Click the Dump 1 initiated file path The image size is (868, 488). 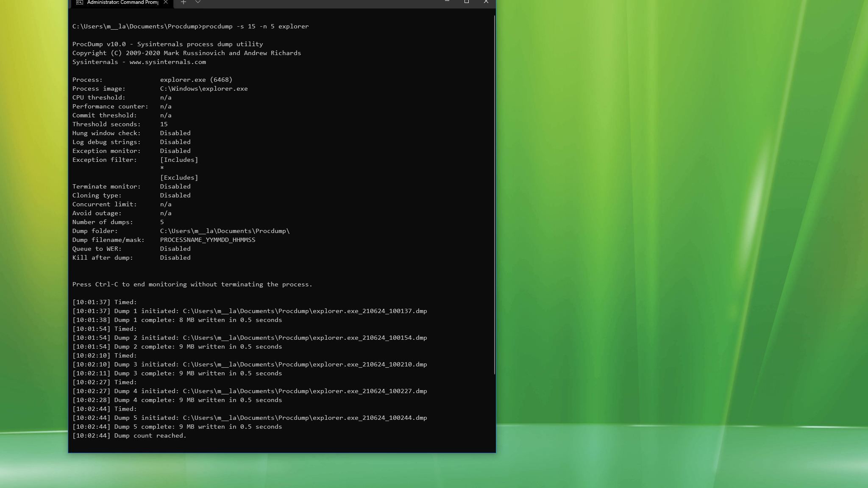(x=305, y=311)
